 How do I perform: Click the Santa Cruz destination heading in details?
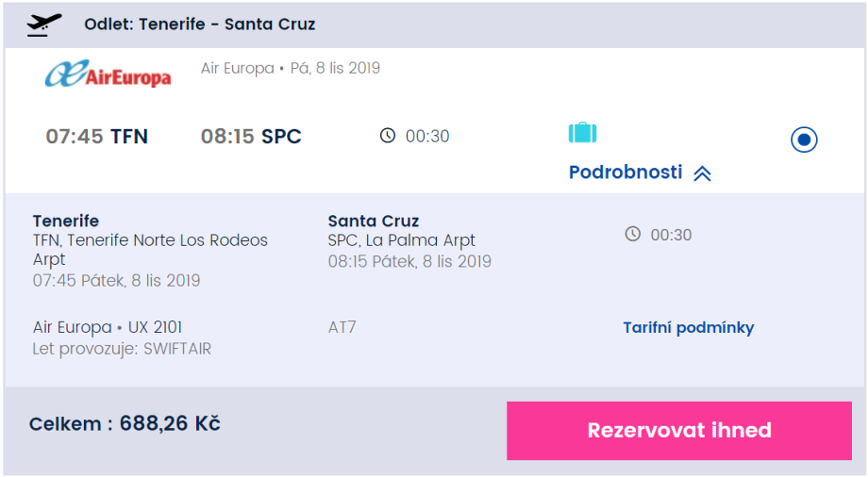point(374,222)
